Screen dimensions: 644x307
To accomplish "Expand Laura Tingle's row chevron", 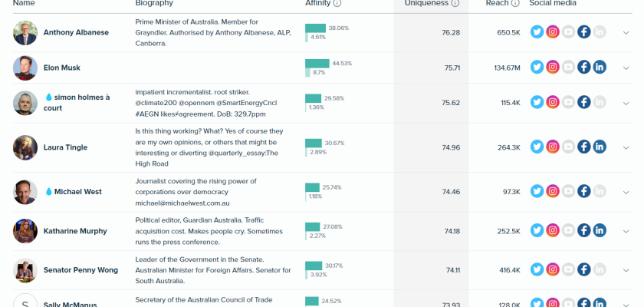I will [x=626, y=147].
